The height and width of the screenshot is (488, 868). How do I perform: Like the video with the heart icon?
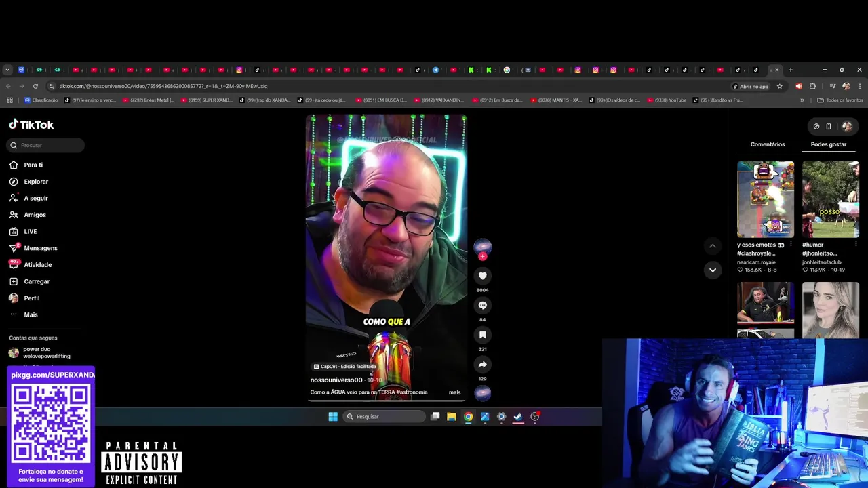482,276
